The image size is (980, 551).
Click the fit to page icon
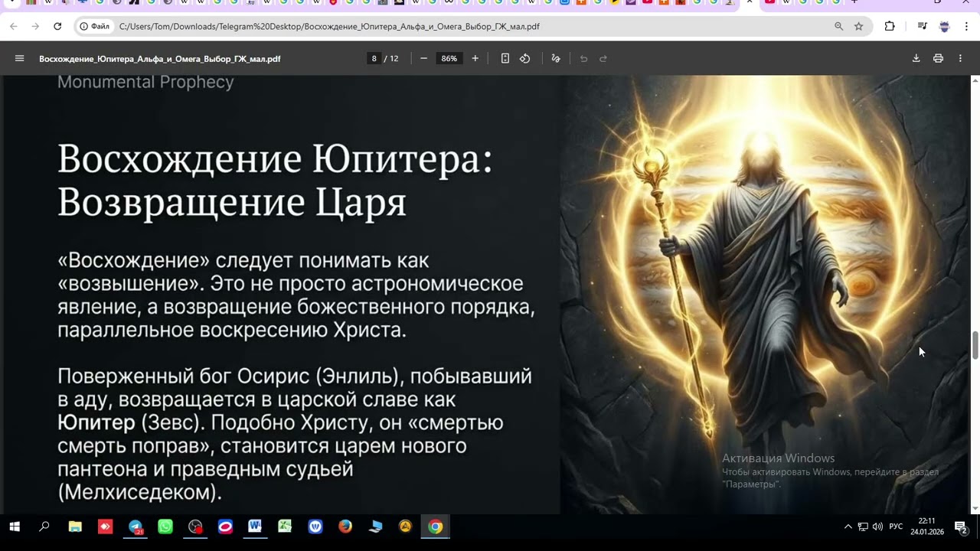505,58
